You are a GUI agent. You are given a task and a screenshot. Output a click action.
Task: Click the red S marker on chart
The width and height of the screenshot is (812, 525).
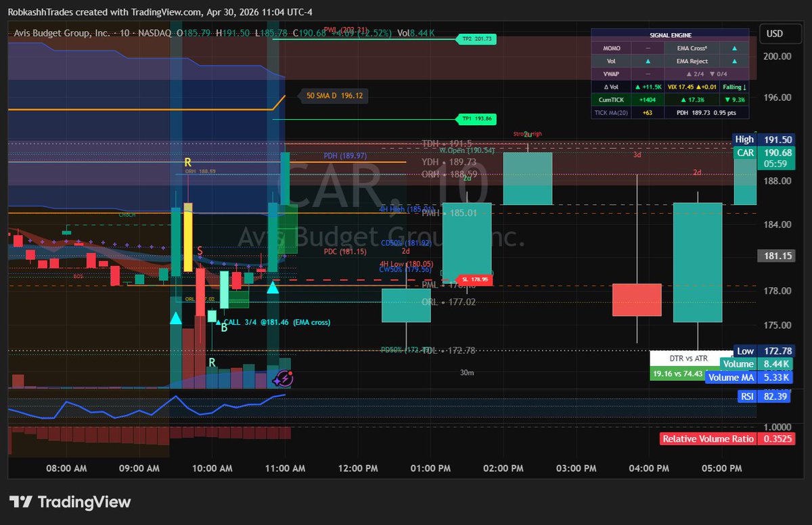pyautogui.click(x=200, y=251)
